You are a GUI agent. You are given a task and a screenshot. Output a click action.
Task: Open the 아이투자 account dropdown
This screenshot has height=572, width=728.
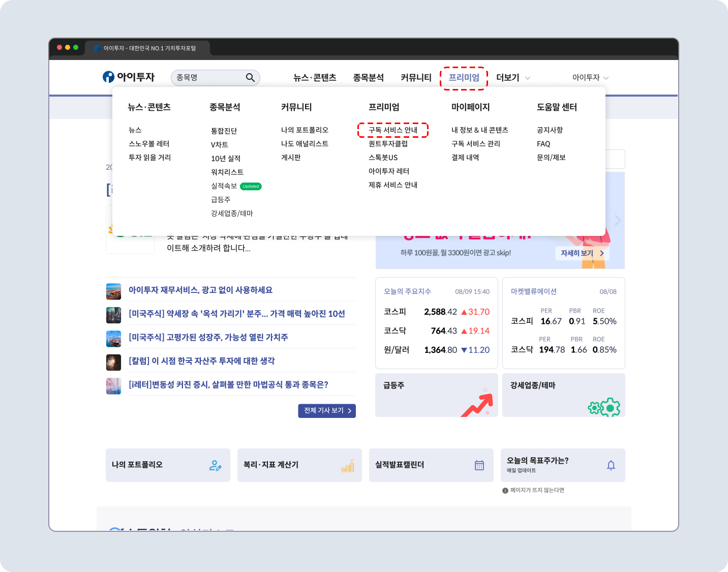(590, 77)
